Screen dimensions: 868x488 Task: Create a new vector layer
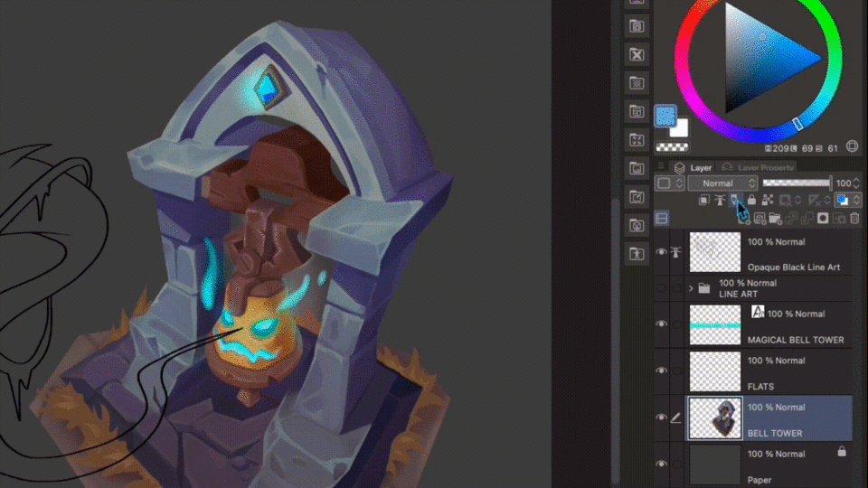pos(760,219)
